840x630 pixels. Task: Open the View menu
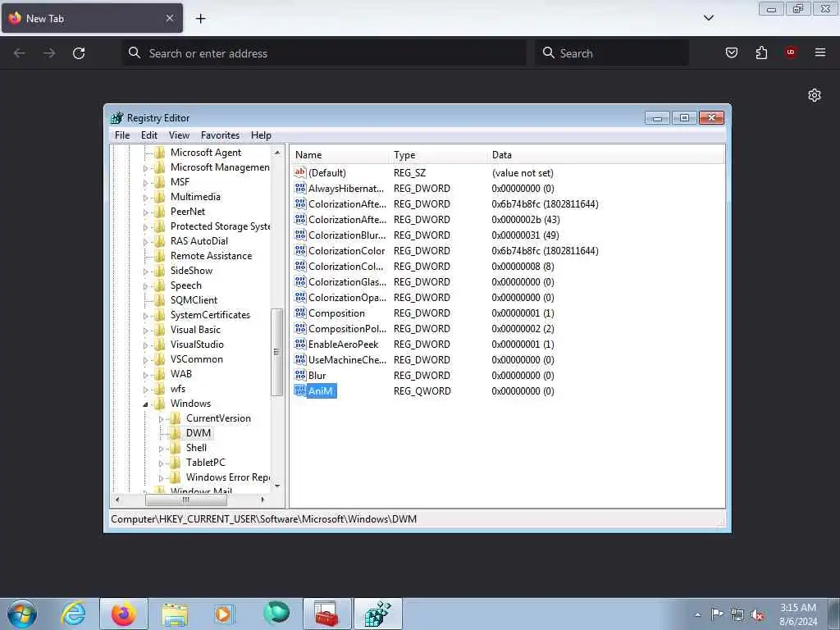(179, 135)
